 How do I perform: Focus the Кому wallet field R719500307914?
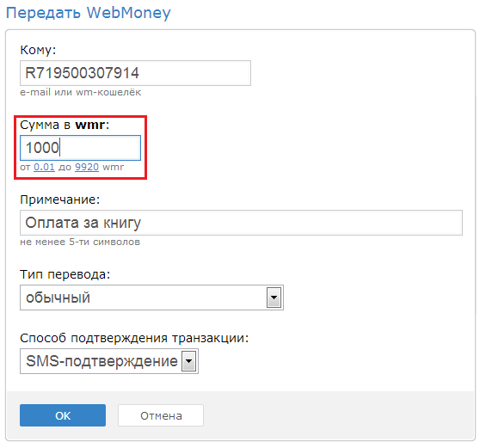[x=135, y=73]
